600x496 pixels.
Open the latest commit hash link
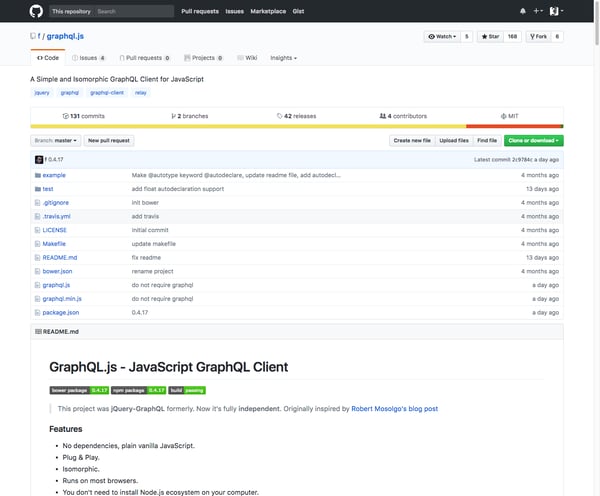[522, 160]
